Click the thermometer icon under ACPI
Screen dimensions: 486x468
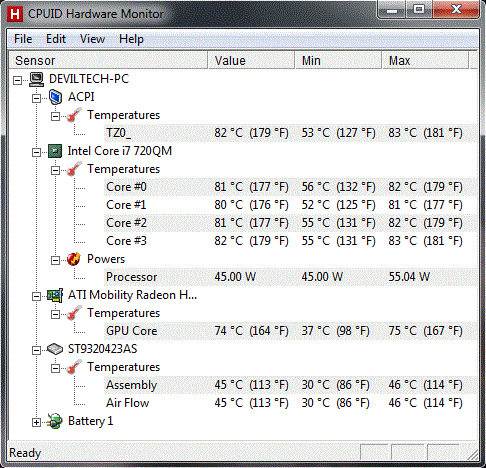(x=74, y=115)
